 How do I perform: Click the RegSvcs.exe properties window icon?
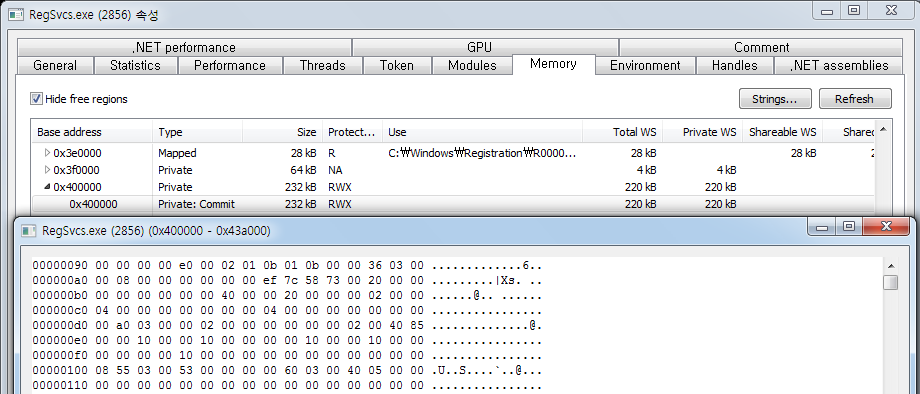[x=16, y=15]
